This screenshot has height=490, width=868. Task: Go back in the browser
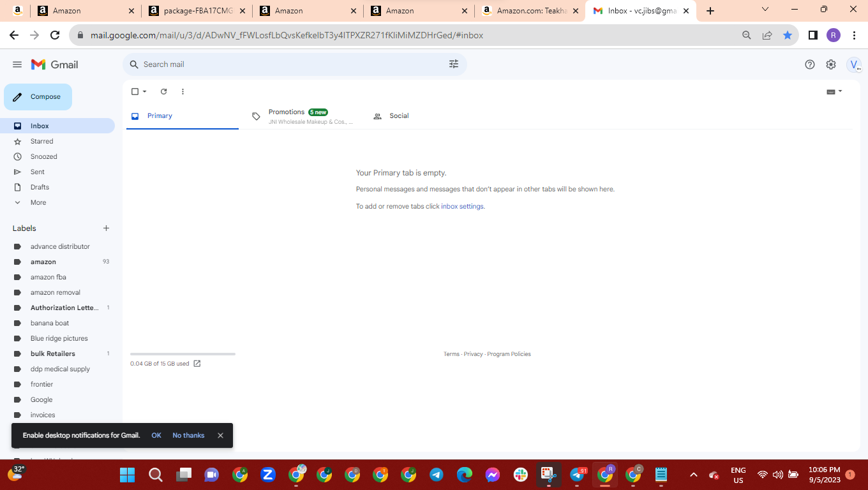click(14, 36)
